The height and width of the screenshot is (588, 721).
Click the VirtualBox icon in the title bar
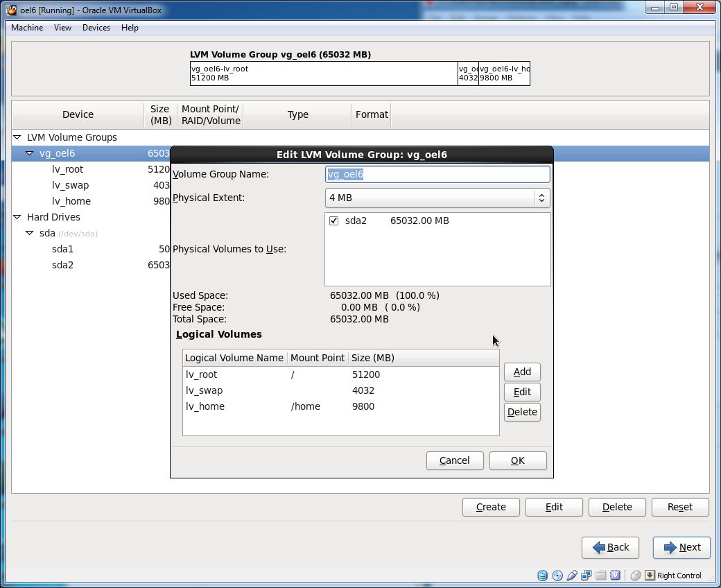coord(11,10)
